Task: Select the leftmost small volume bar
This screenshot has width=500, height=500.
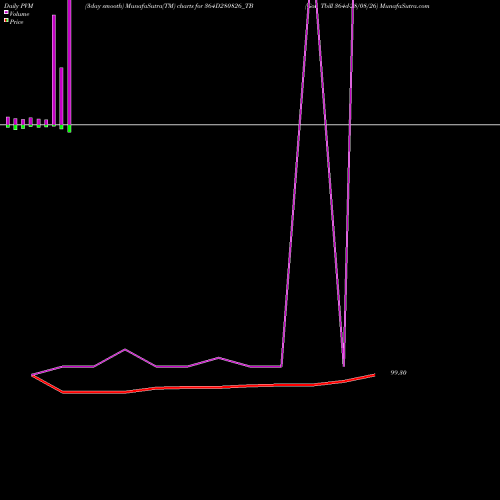Action: [8, 121]
